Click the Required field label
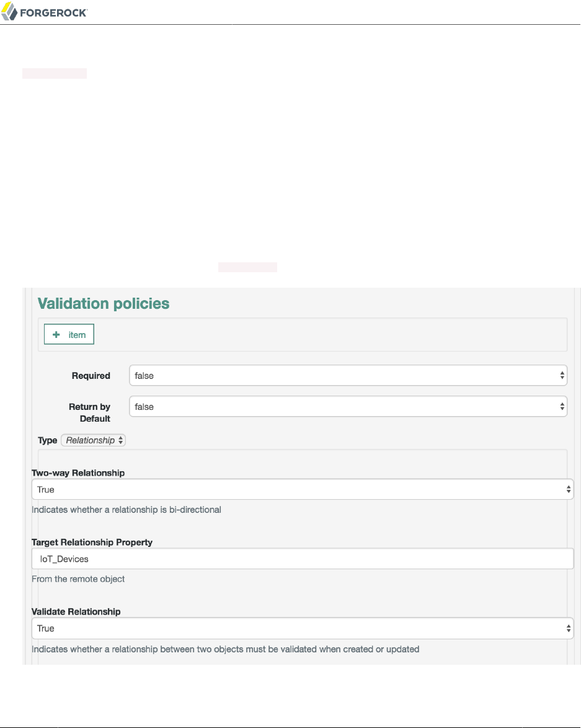 click(91, 376)
